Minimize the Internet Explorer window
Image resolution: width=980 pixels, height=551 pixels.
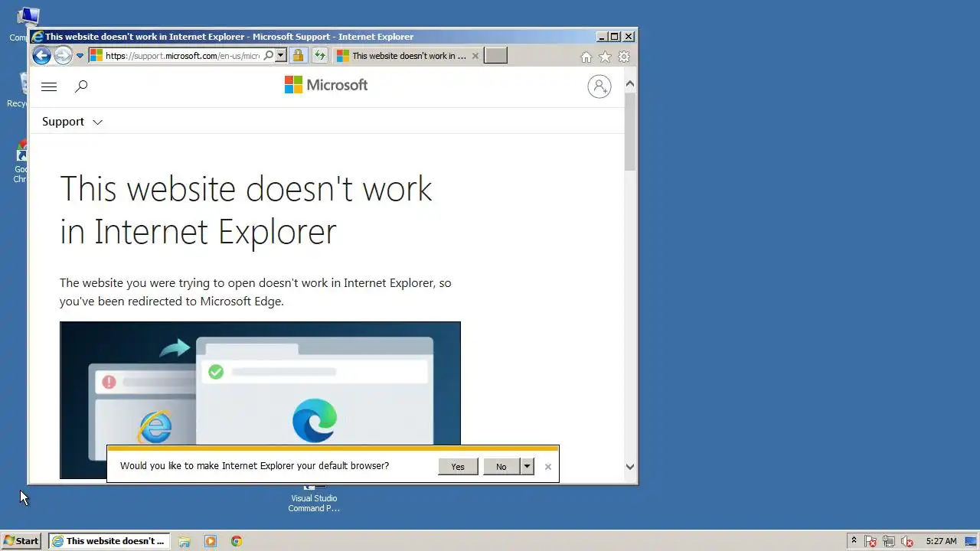pos(602,36)
